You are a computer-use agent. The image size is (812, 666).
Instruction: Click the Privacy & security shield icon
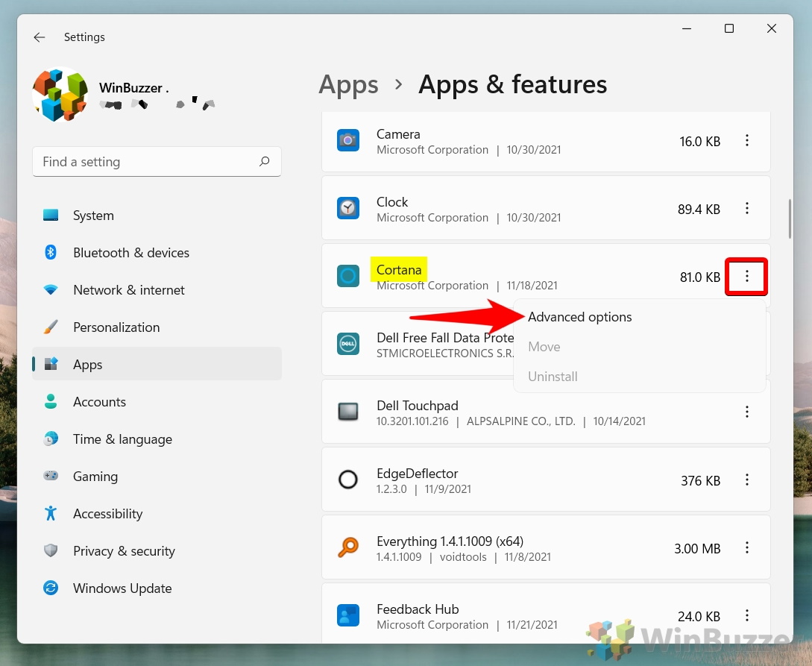pos(51,551)
